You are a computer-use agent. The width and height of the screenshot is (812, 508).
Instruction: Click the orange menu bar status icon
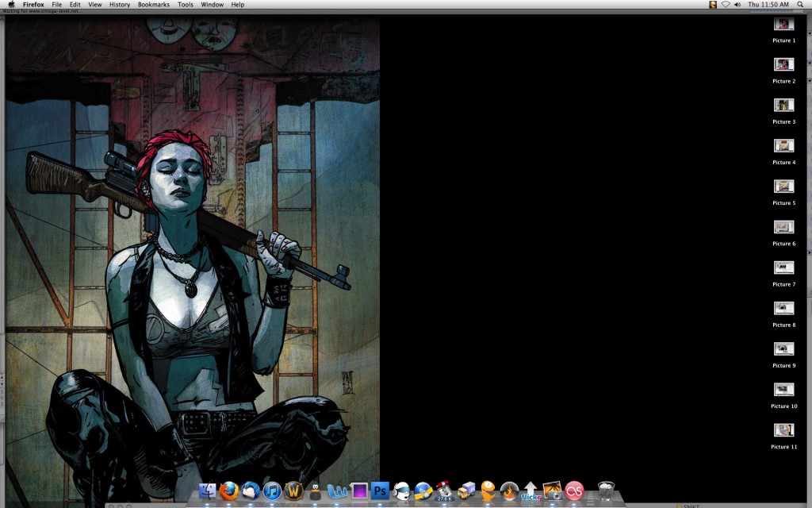713,4
